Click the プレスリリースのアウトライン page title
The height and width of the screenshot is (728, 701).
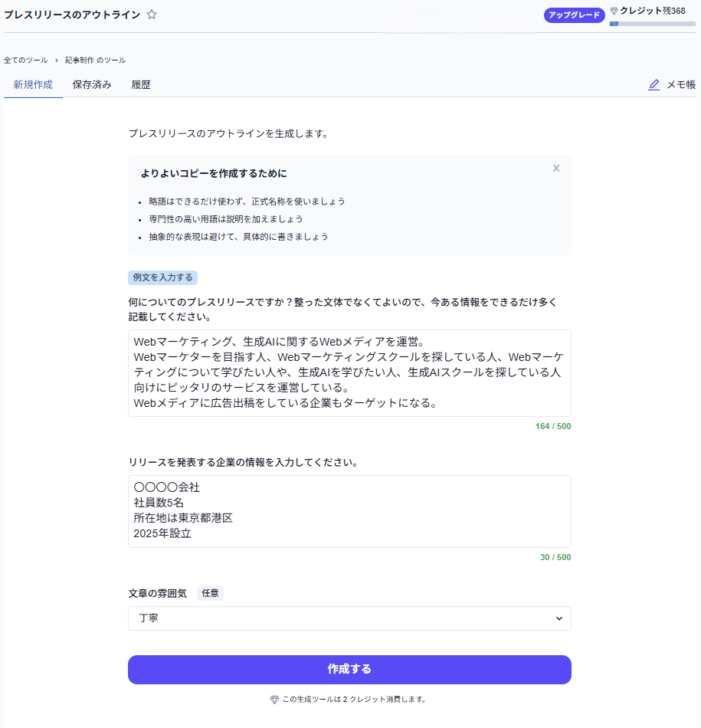[x=72, y=15]
